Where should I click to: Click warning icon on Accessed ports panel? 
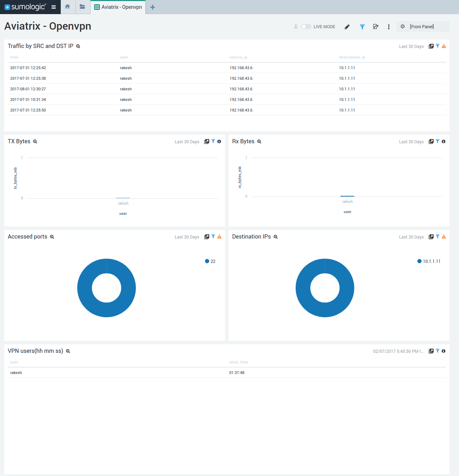(x=219, y=237)
